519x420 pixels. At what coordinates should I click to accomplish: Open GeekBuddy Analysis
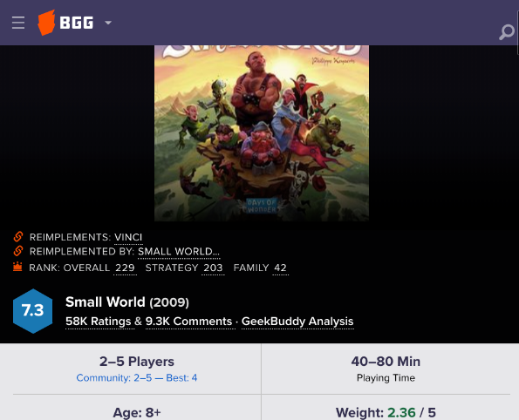click(297, 322)
